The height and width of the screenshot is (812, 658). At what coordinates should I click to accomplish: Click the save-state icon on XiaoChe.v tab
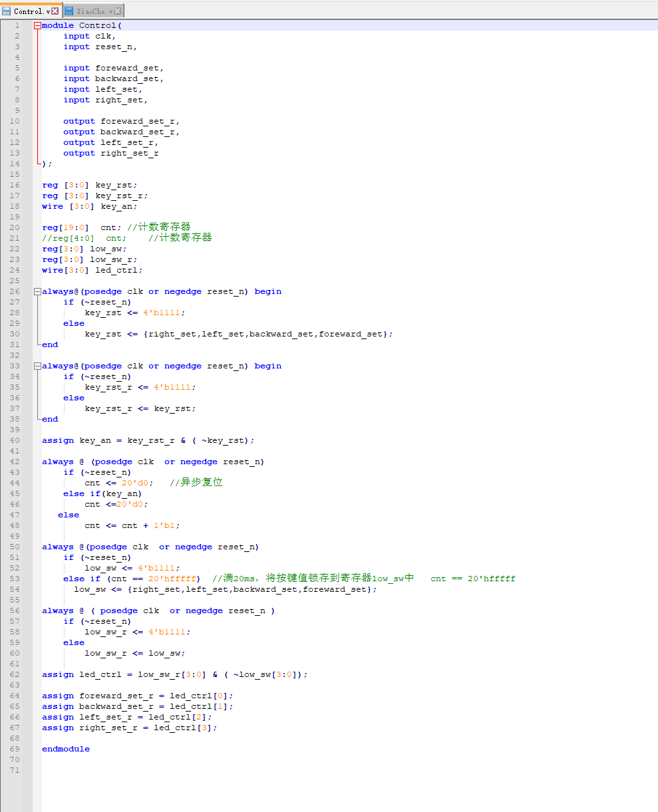pyautogui.click(x=69, y=11)
